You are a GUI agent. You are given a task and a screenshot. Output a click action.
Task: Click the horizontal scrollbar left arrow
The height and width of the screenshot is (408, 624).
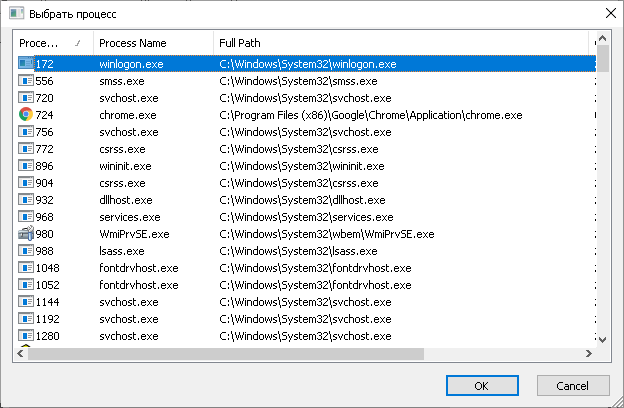tap(21, 353)
